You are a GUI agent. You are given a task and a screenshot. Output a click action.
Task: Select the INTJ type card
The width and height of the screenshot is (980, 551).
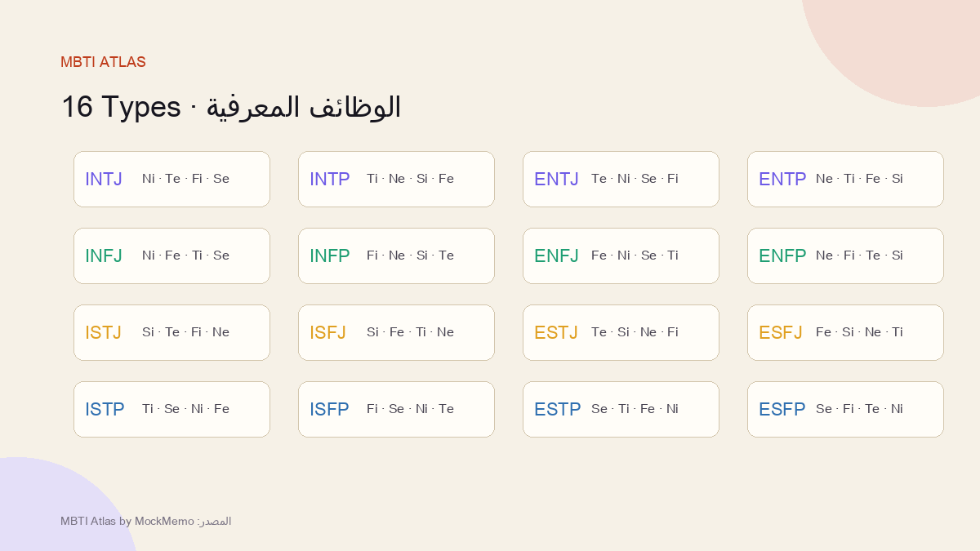coord(171,179)
